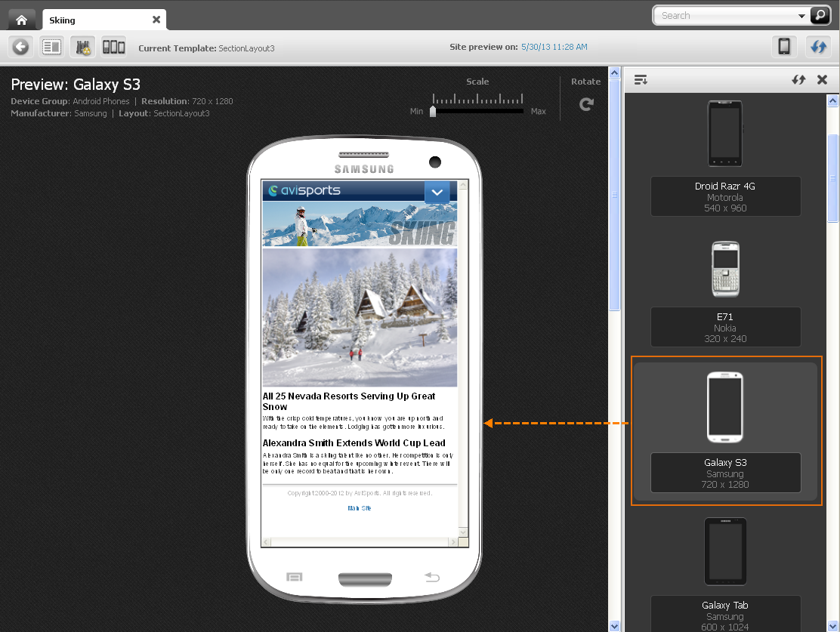
Task: Click the Max label of scale
Action: 538,112
